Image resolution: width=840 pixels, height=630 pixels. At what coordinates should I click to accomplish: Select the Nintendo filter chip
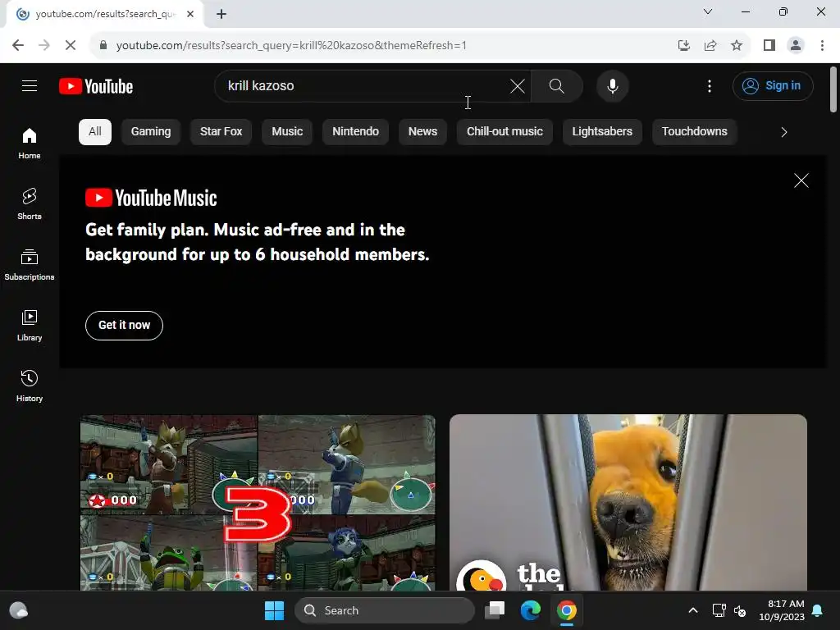click(356, 132)
